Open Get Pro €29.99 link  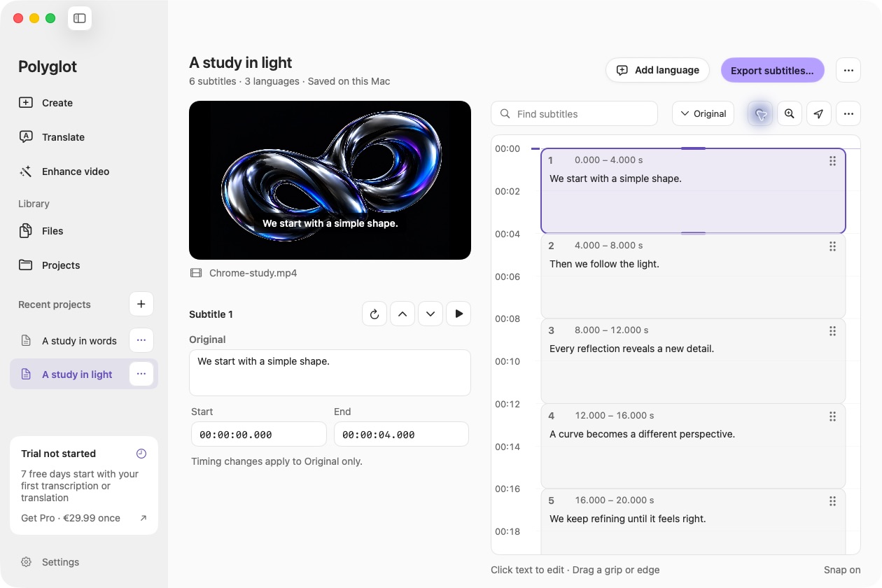tap(84, 518)
